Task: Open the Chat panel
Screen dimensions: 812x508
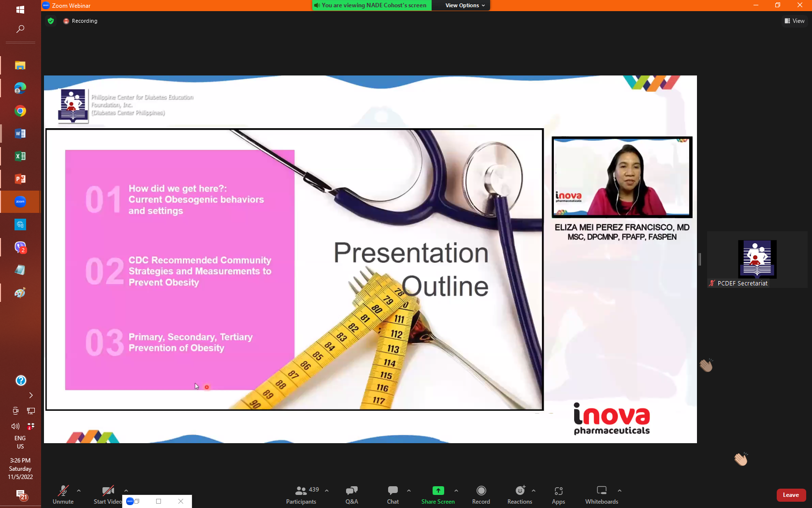Action: tap(392, 494)
